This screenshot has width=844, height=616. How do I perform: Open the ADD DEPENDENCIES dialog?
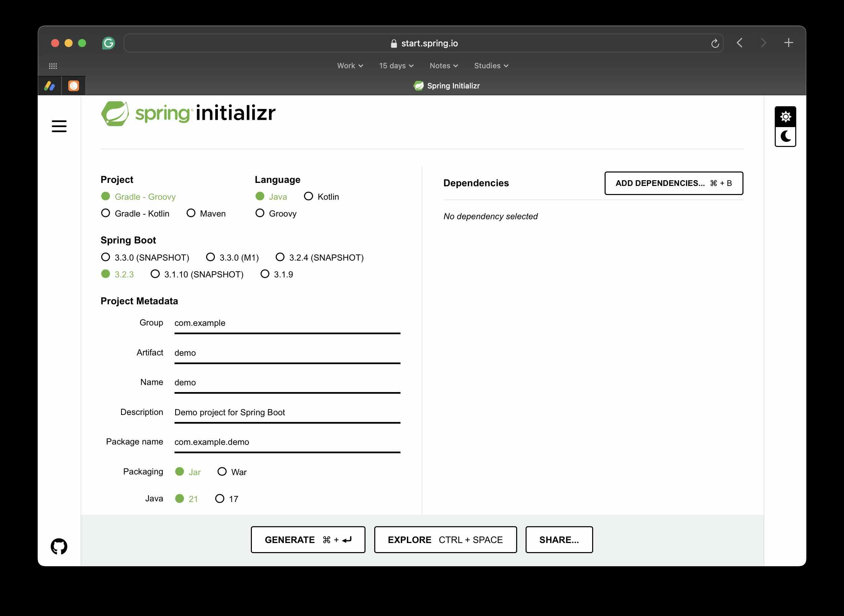[673, 183]
